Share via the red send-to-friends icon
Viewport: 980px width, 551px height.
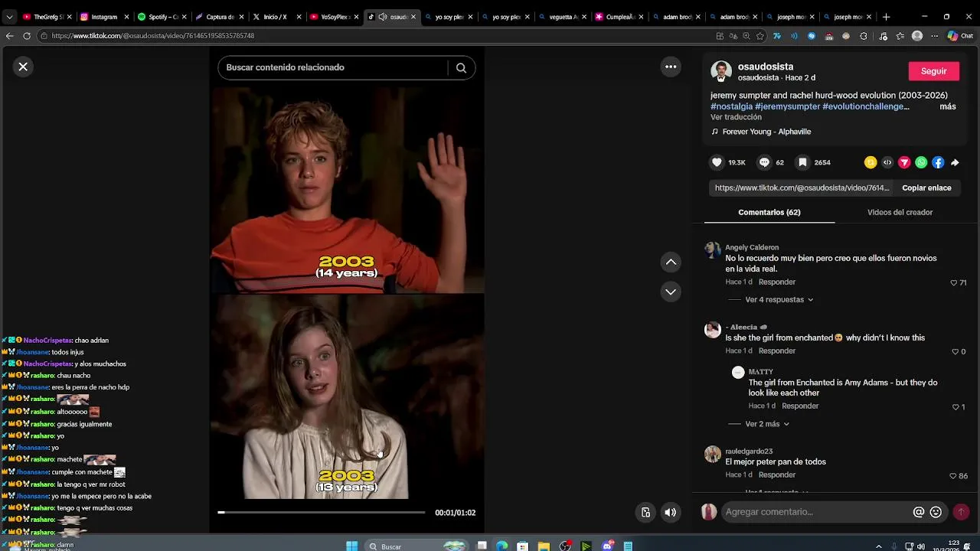(x=904, y=162)
